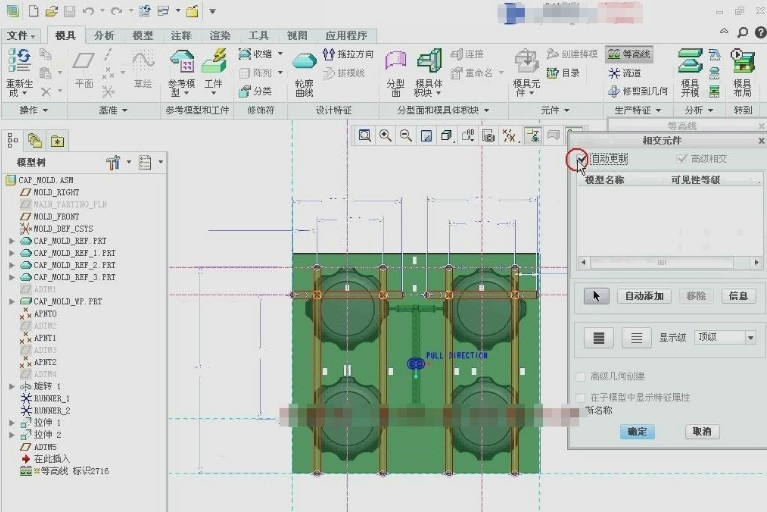Click the Redo arrow icon
Screen dimensions: 767x512
pos(116,11)
